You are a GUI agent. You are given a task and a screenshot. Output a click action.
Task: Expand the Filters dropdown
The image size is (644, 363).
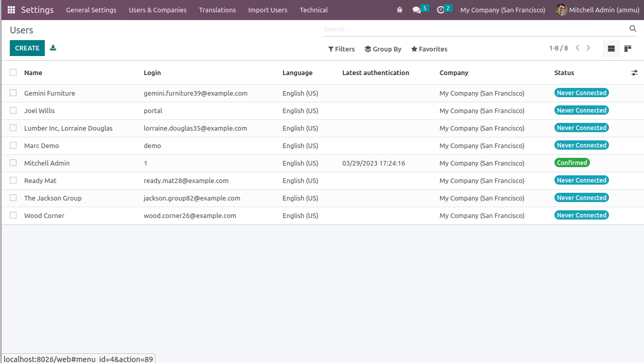341,49
